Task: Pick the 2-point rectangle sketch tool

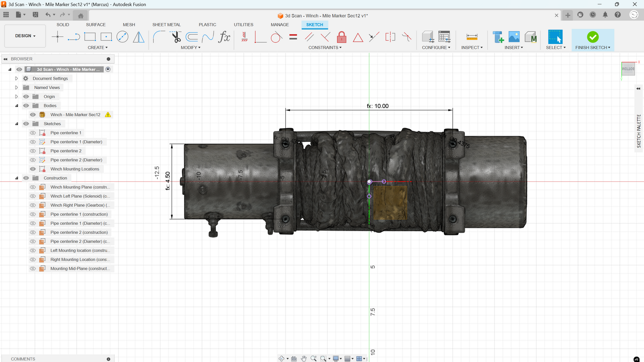Action: click(90, 37)
